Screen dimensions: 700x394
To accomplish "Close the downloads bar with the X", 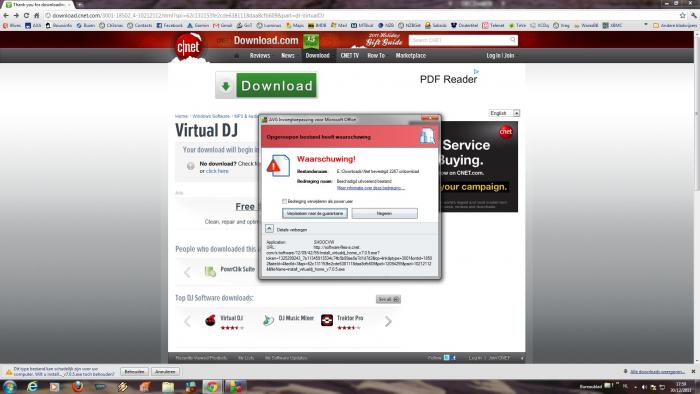I will (693, 371).
